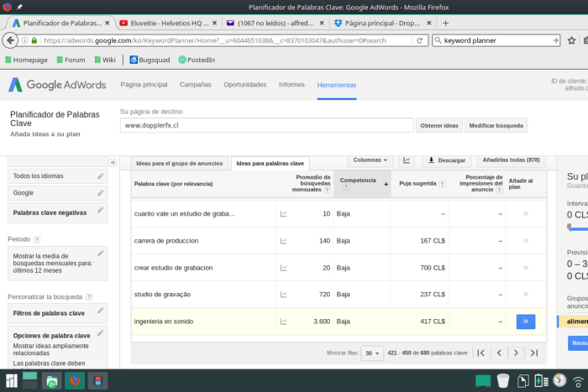588x392 pixels.
Task: Click the landing page www.dopplerfx.cl field
Action: pos(266,126)
